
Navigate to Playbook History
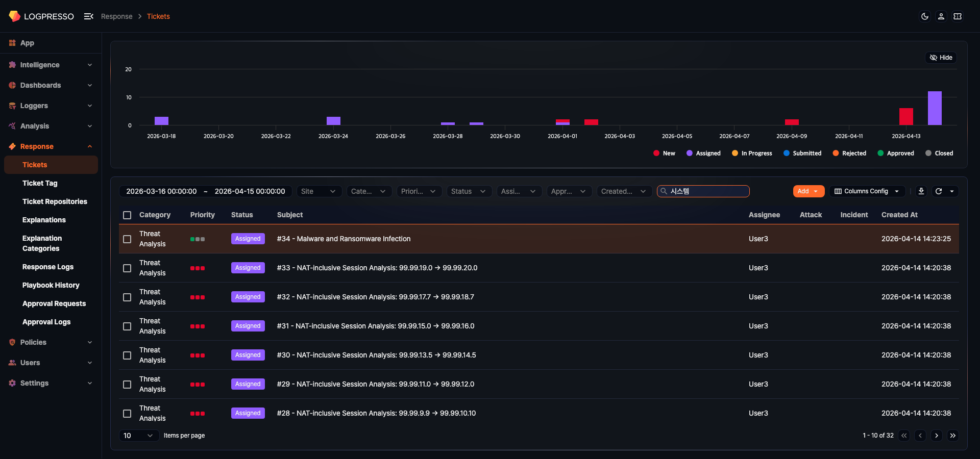pyautogui.click(x=51, y=285)
